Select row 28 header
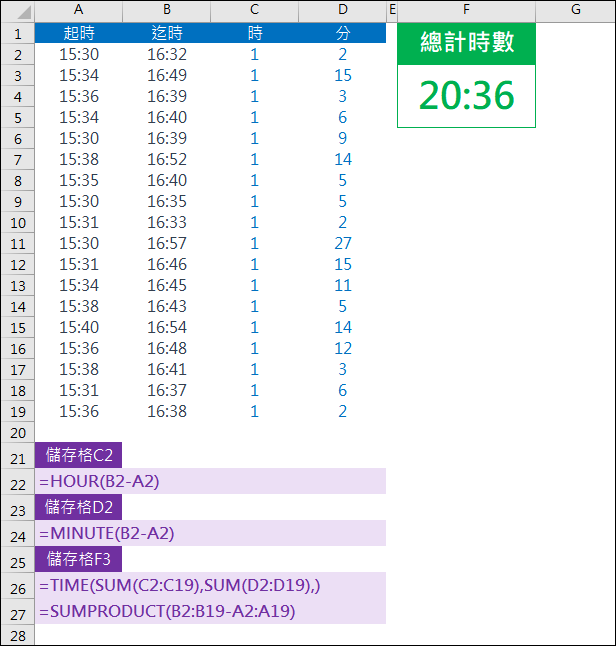 18,635
